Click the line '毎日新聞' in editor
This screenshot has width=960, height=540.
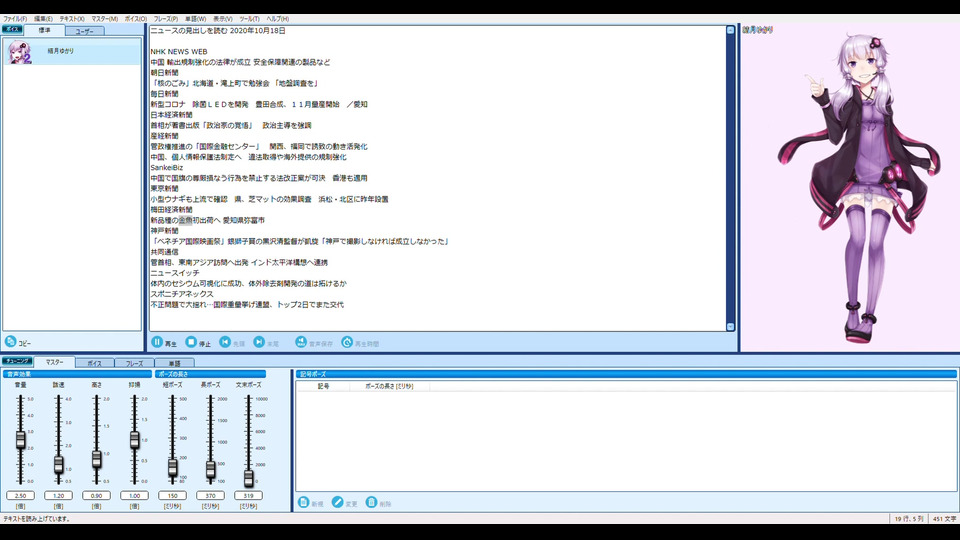[x=164, y=94]
